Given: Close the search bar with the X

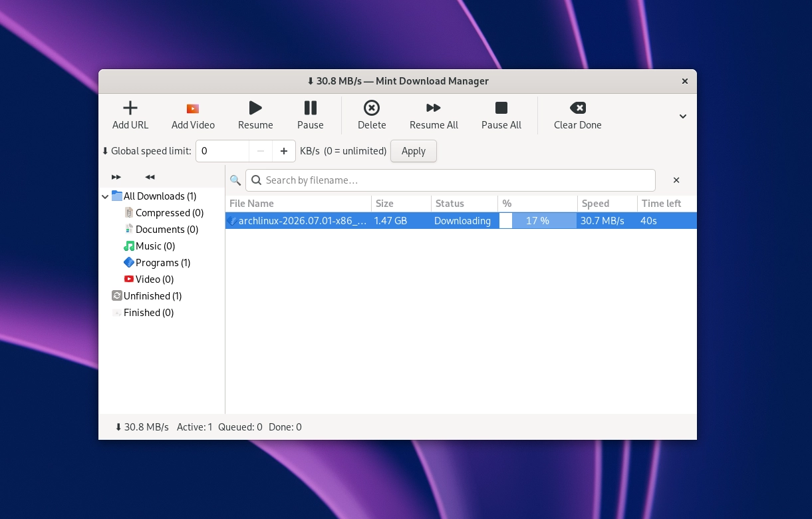Looking at the screenshot, I should pos(676,180).
